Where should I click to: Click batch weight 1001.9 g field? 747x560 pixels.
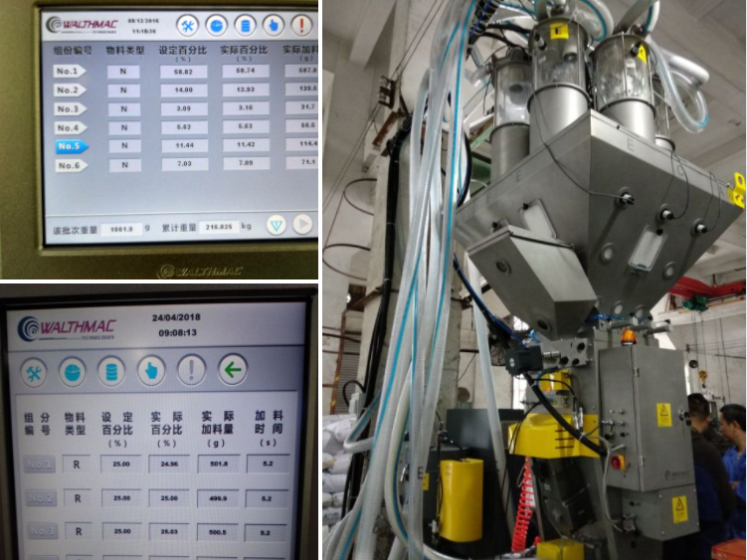click(x=121, y=229)
